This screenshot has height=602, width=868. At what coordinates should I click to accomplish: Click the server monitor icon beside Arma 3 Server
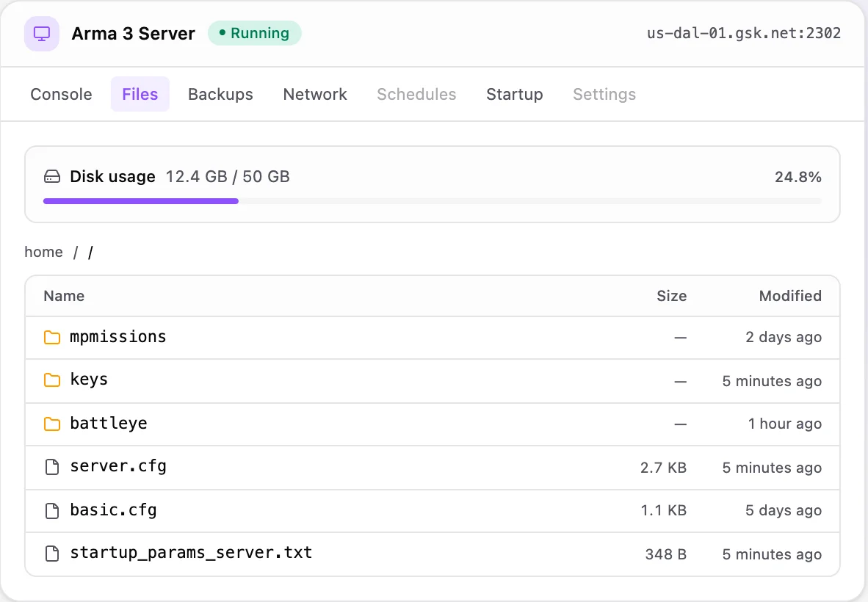coord(42,34)
